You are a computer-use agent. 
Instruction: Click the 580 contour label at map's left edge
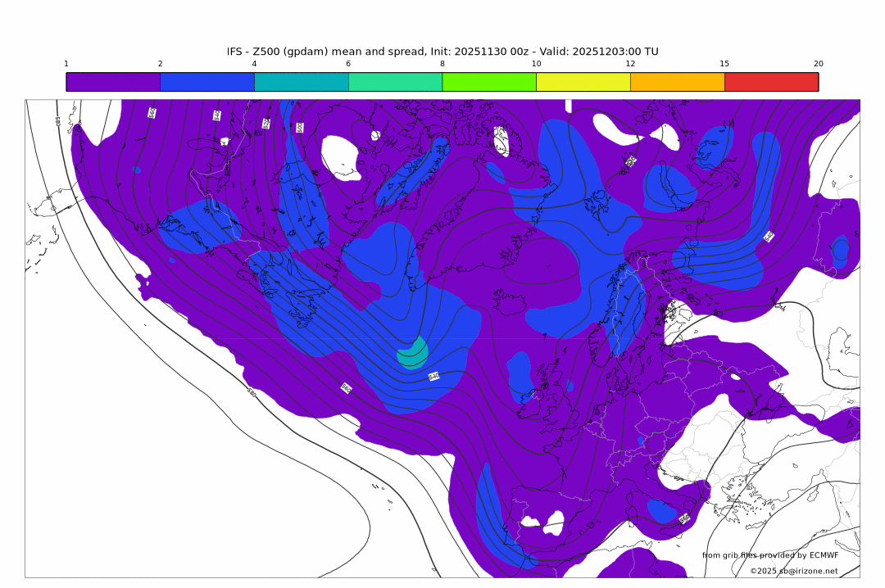58,120
